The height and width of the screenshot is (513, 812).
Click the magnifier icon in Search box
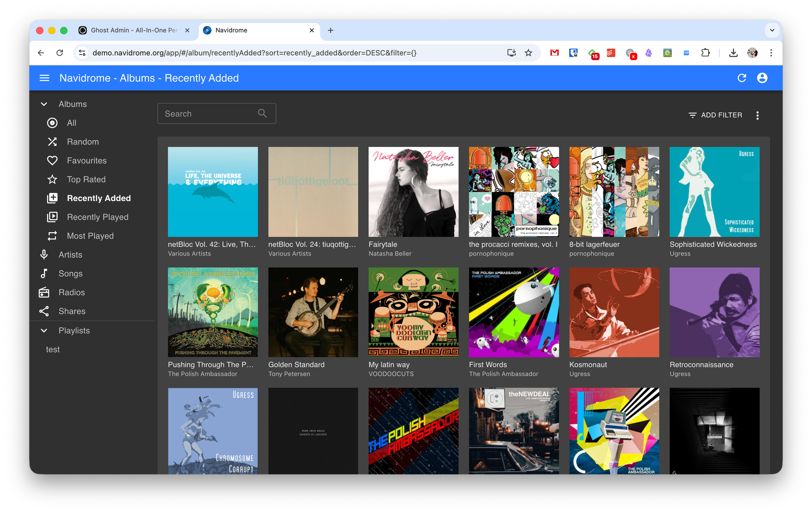tap(263, 114)
